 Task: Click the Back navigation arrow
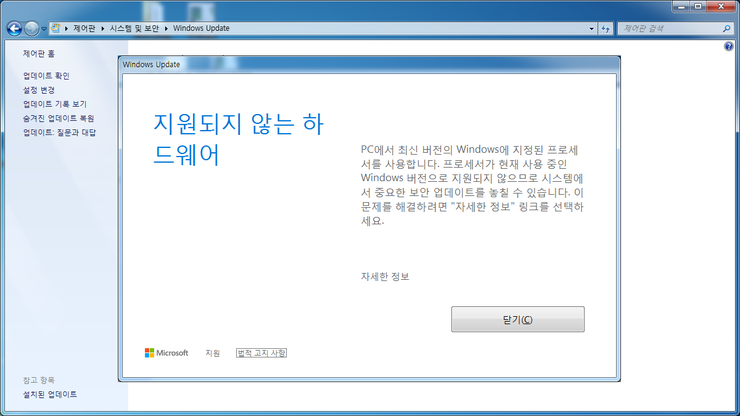click(14, 29)
